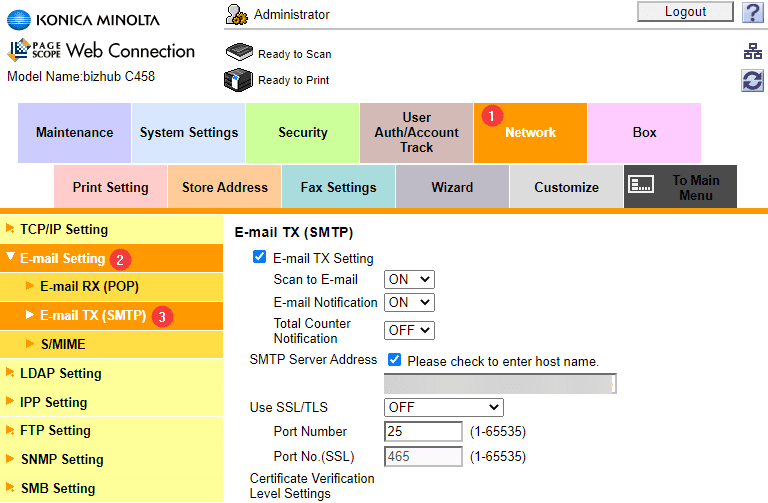768x503 pixels.
Task: Click the refresh icon
Action: point(752,81)
